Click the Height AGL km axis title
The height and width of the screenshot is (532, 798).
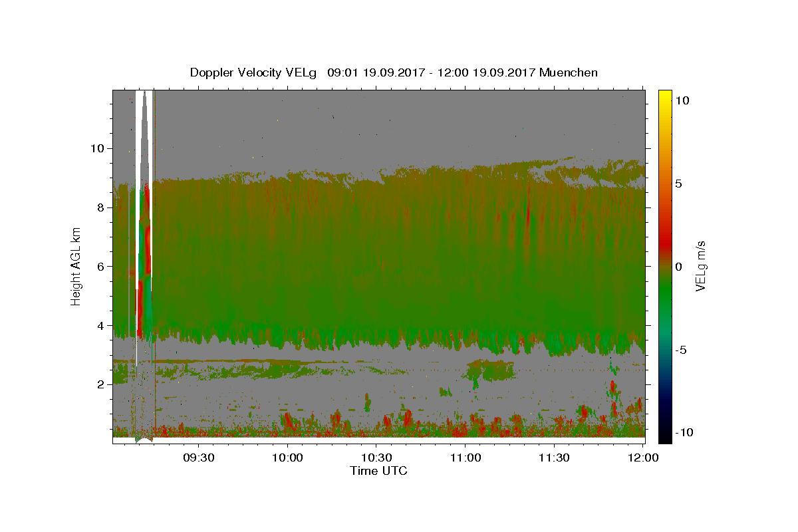[76, 266]
